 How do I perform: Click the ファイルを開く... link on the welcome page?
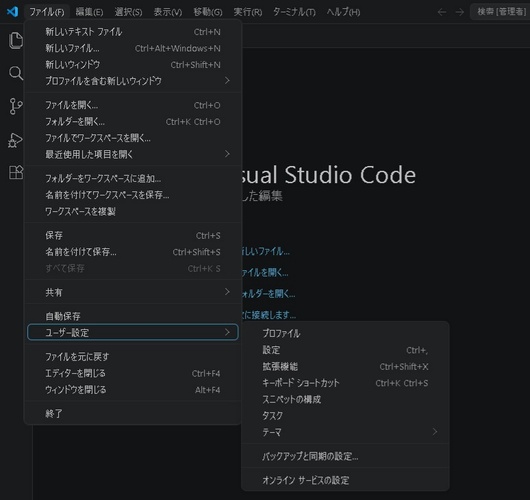tap(265, 272)
